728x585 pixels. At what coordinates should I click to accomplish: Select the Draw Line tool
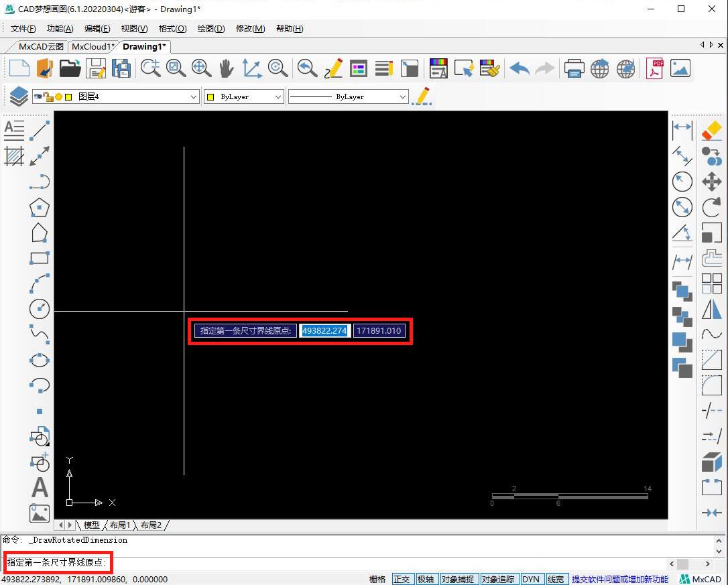pyautogui.click(x=40, y=131)
